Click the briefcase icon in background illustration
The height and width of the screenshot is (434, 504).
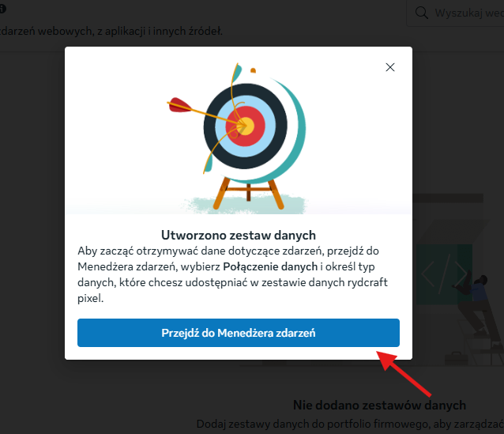pos(456,358)
